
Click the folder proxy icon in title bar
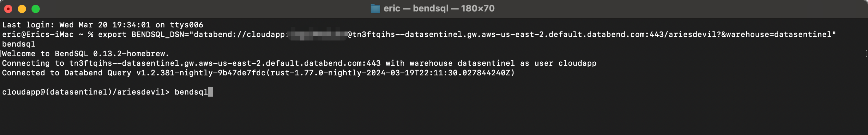pos(375,9)
